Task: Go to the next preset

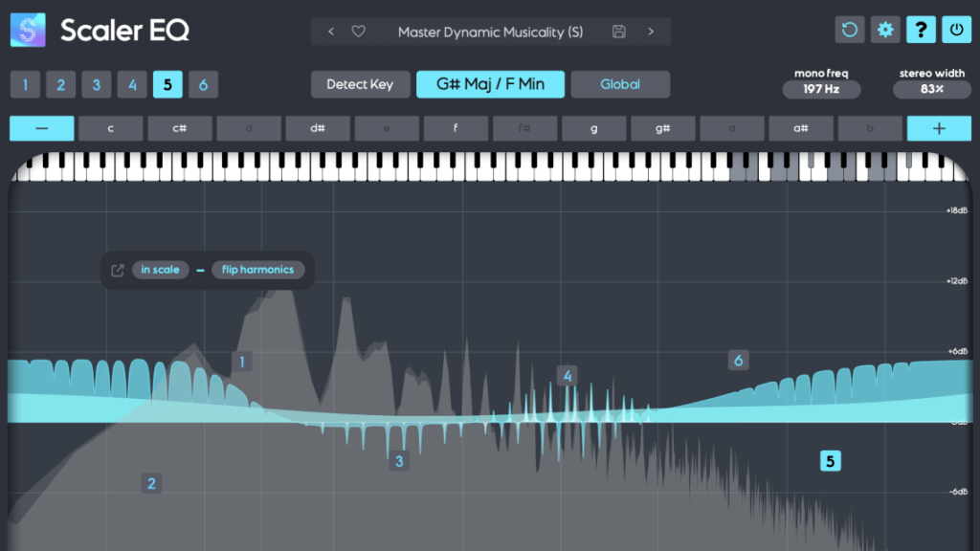Action: 651,32
